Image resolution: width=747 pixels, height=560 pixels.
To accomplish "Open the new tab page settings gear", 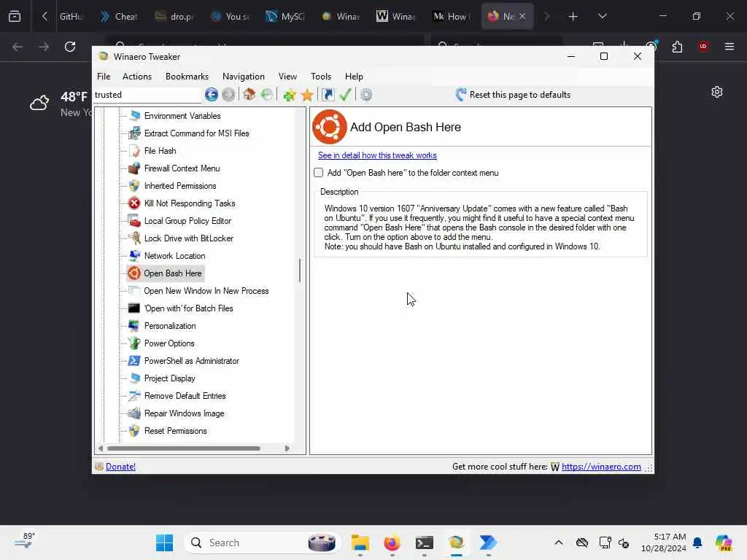I will tap(717, 92).
